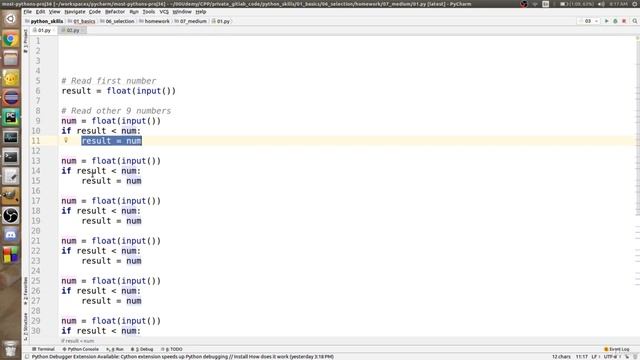Switch to the 01.py editor tab

[x=44, y=30]
